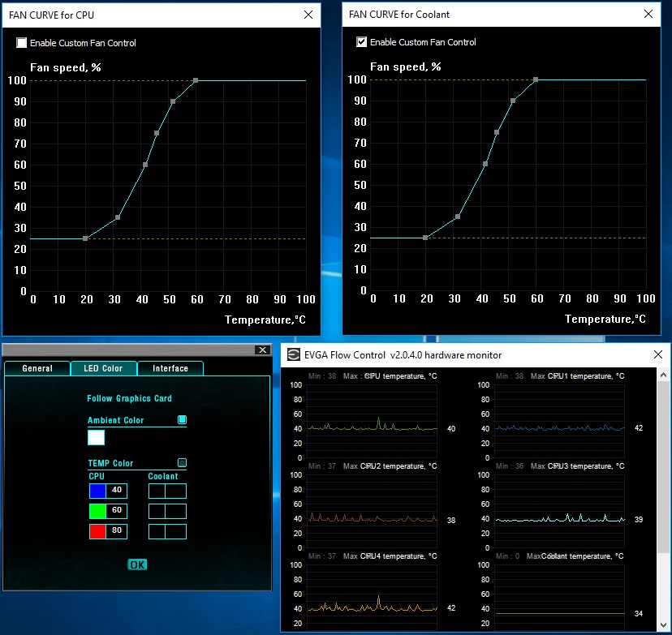Pick the white Ambient Color swatch
This screenshot has width=672, height=635.
click(96, 438)
